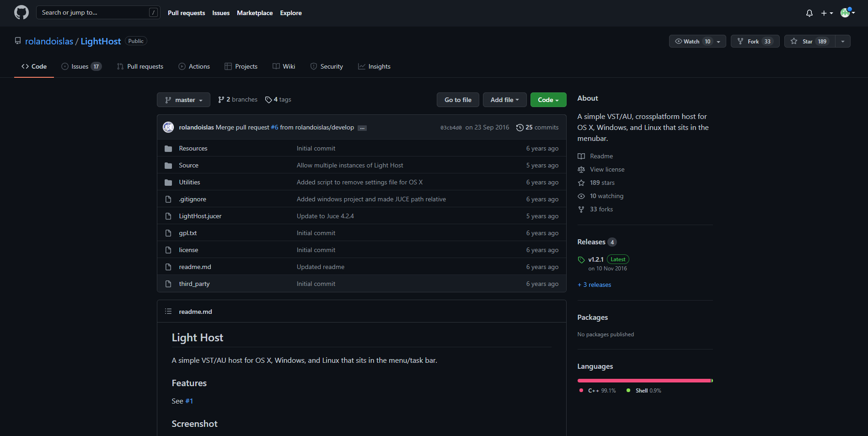Open the green Code dropdown
The width and height of the screenshot is (868, 436).
pyautogui.click(x=548, y=100)
